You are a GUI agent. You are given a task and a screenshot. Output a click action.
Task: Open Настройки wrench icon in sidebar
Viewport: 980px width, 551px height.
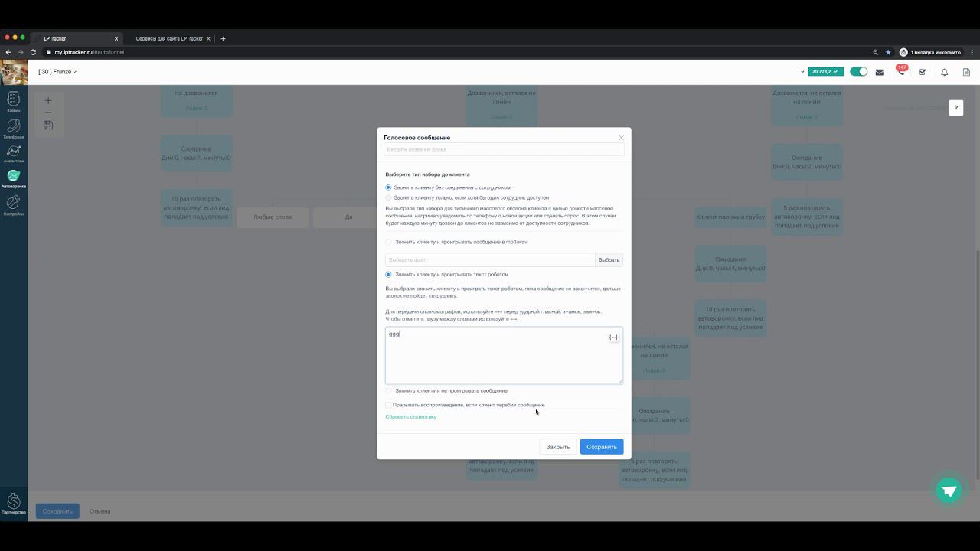pos(14,205)
